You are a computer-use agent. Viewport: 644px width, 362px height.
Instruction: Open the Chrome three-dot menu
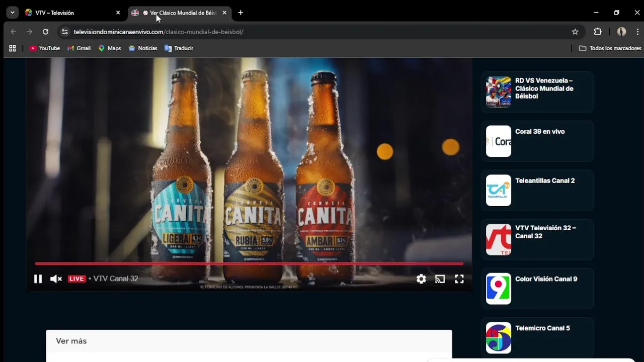637,32
